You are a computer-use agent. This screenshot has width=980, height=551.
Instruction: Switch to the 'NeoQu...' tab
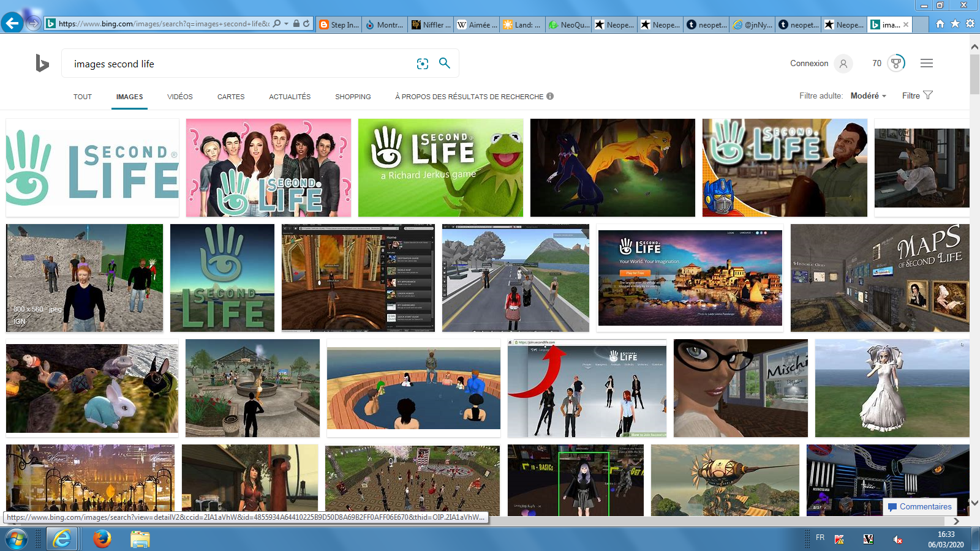(x=568, y=24)
